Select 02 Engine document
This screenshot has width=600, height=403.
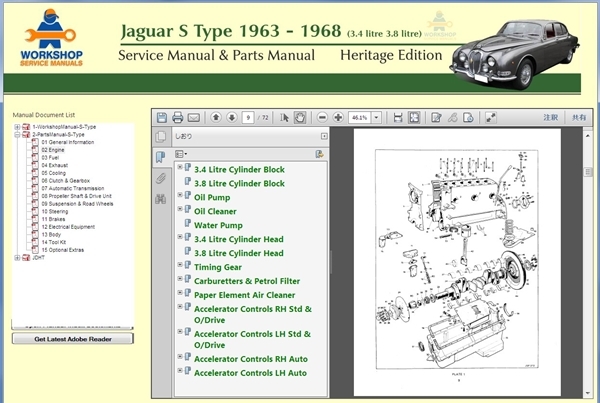[53, 150]
